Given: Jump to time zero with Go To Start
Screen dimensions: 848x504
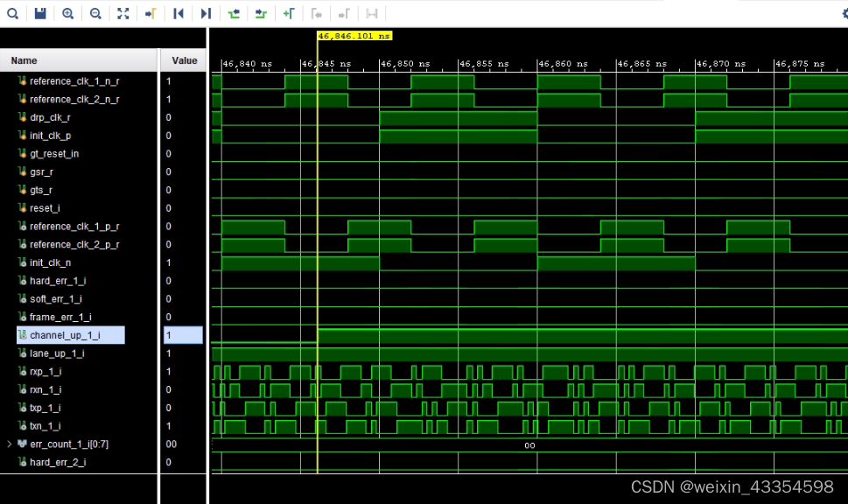Looking at the screenshot, I should tap(178, 13).
